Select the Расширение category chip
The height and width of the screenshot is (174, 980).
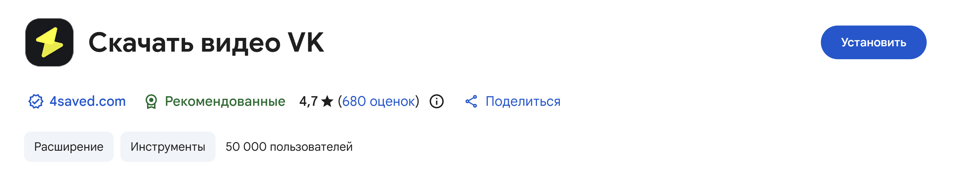click(x=69, y=146)
